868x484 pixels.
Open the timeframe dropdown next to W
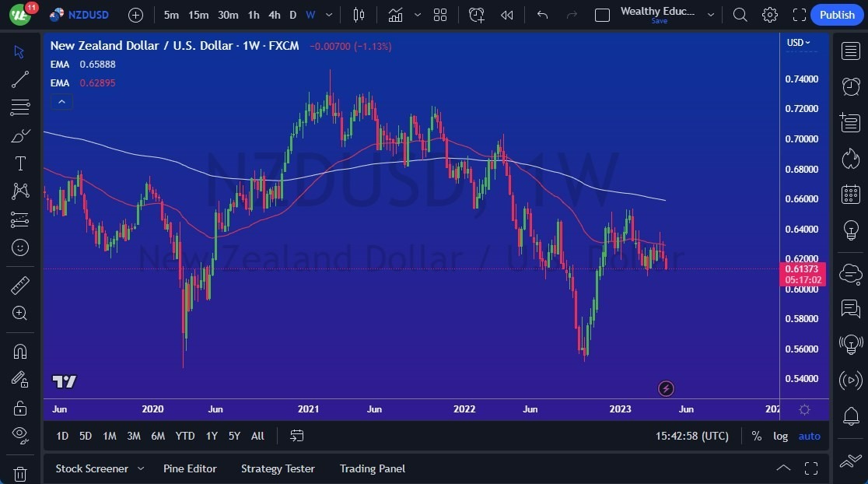327,15
